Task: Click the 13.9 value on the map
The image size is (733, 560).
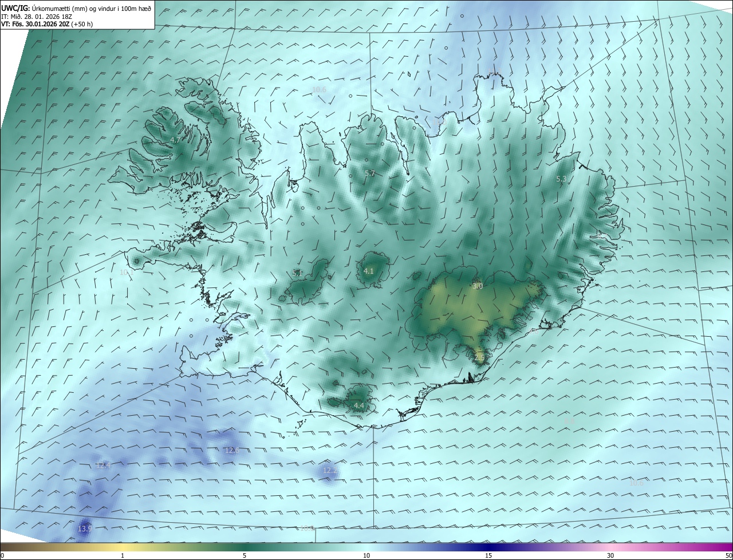Action: click(85, 529)
